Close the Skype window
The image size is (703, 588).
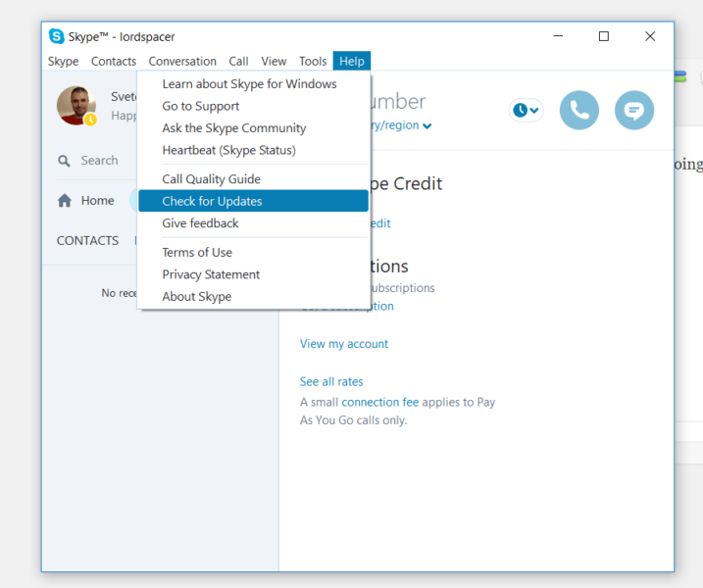pyautogui.click(x=650, y=36)
